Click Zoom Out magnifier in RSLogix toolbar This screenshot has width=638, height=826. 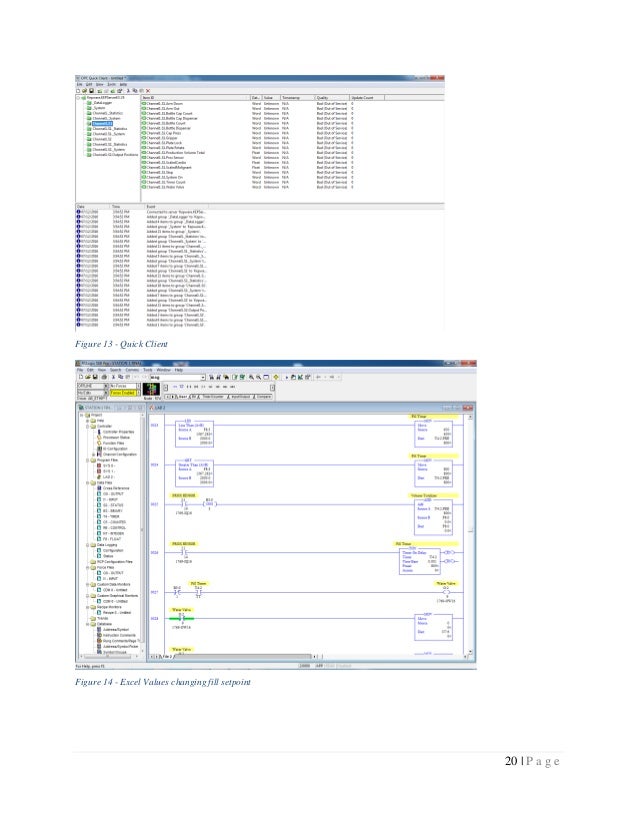click(258, 377)
